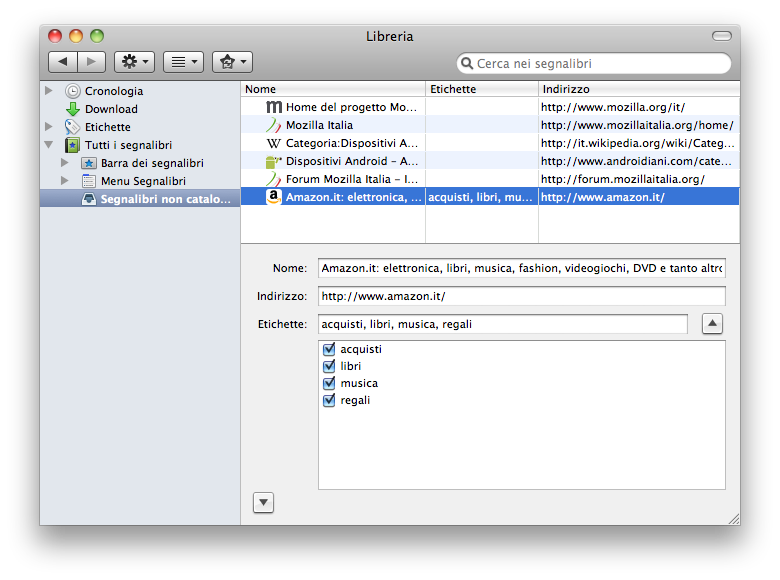
Task: Click the window resize grip corner
Action: pos(734,519)
